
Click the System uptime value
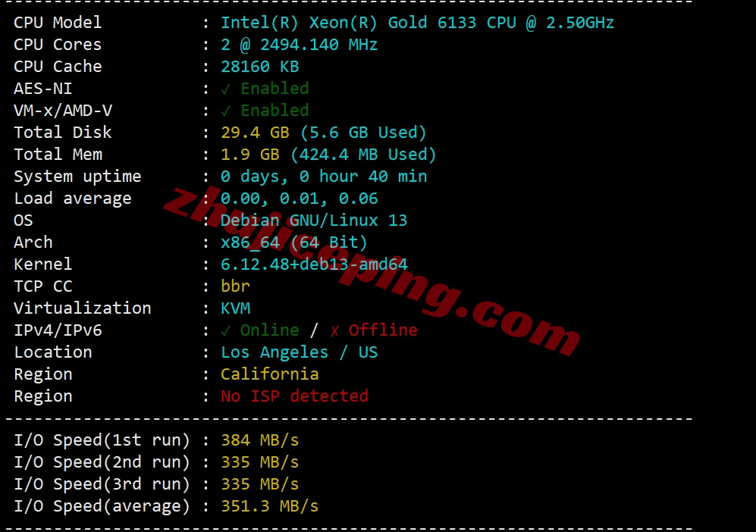pyautogui.click(x=324, y=177)
